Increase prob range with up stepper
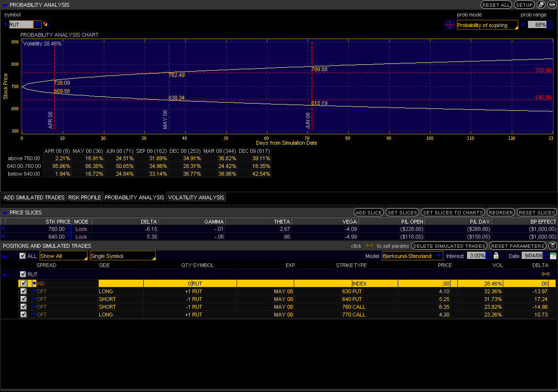 [550, 22]
